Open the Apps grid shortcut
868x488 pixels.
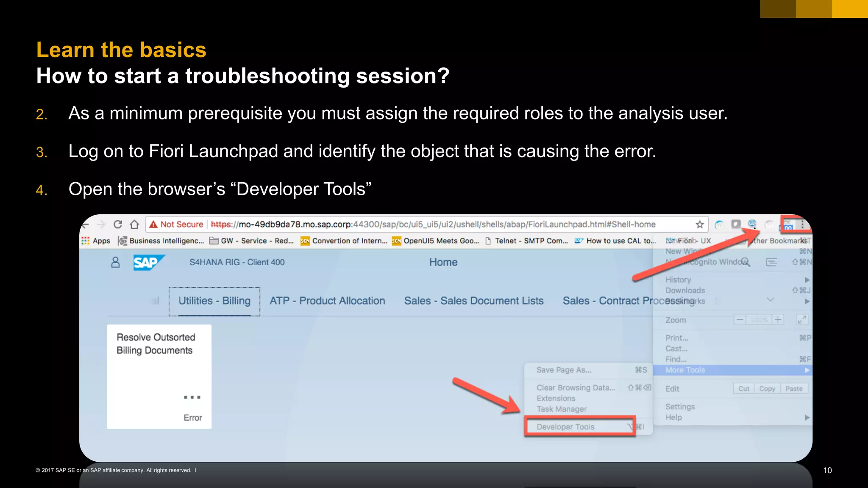click(96, 241)
